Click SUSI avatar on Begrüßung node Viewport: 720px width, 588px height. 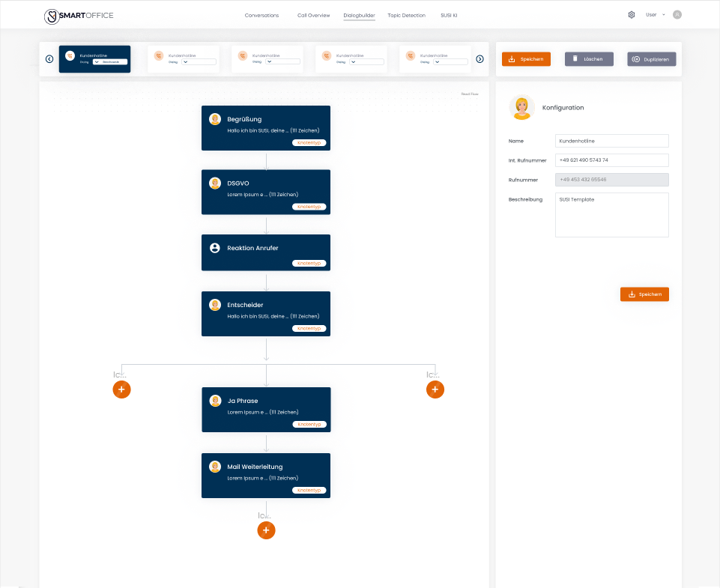[215, 119]
